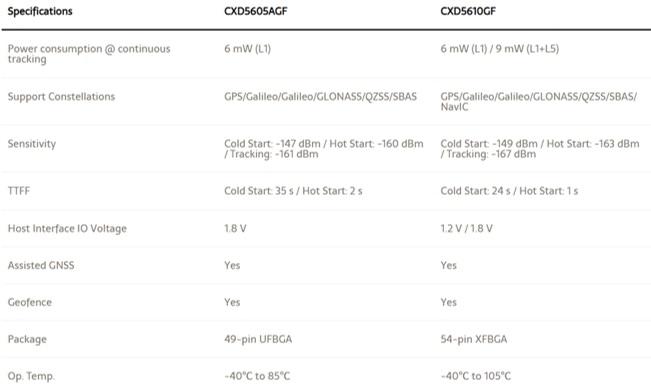The height and width of the screenshot is (391, 651).
Task: Click the -40°C to 105°C temperature value
Action: point(475,376)
